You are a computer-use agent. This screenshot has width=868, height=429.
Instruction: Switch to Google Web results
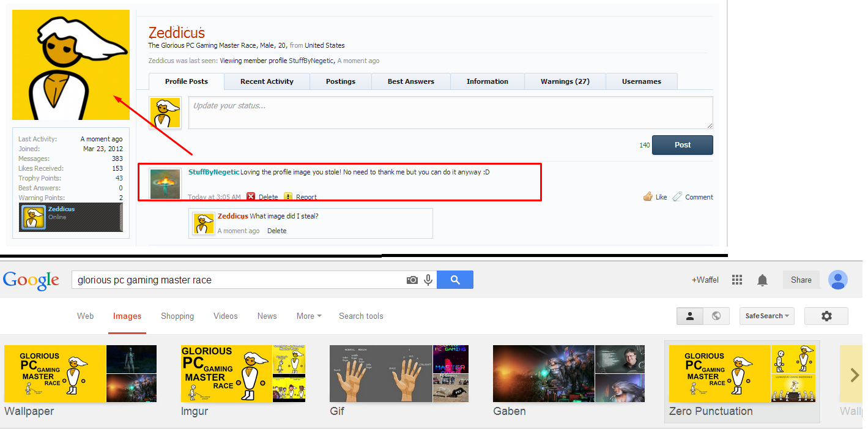coord(86,316)
